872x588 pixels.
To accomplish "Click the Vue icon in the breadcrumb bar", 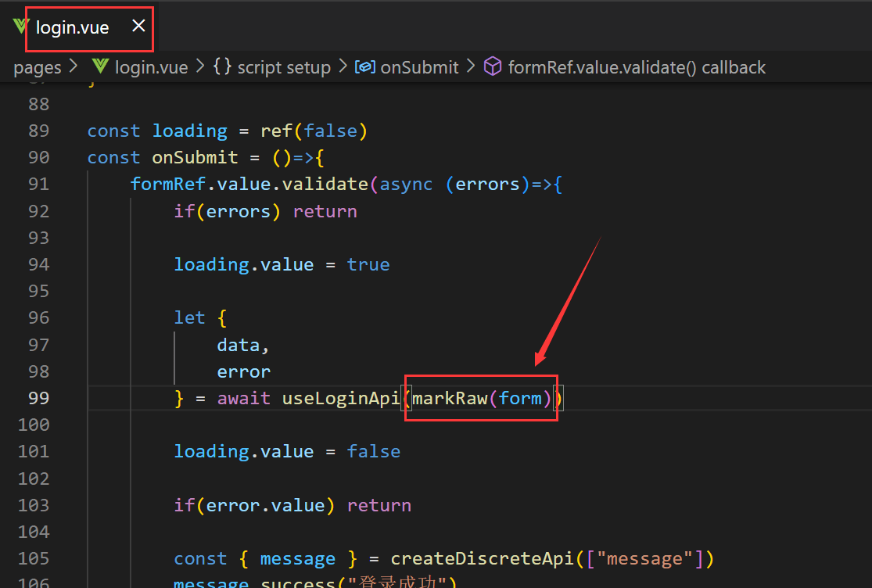I will coord(99,66).
